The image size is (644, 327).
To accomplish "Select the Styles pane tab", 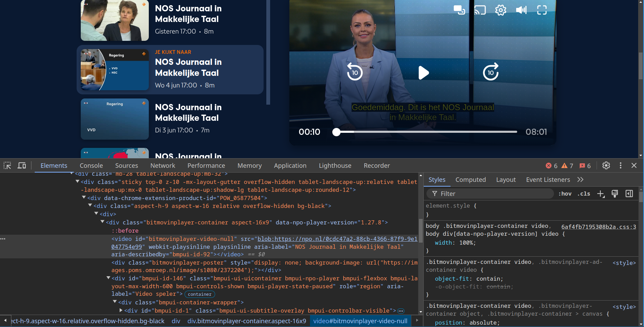I will (x=437, y=180).
